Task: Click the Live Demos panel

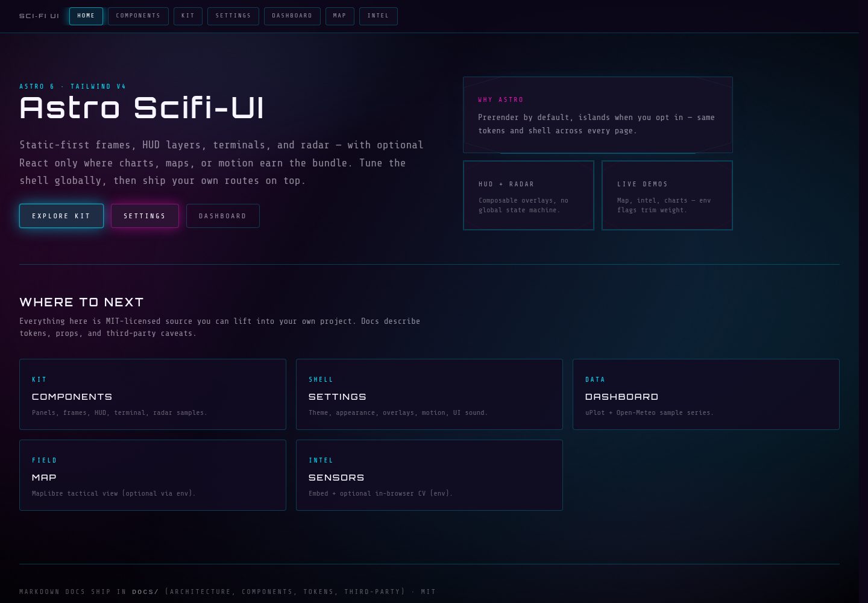Action: pyautogui.click(x=667, y=195)
